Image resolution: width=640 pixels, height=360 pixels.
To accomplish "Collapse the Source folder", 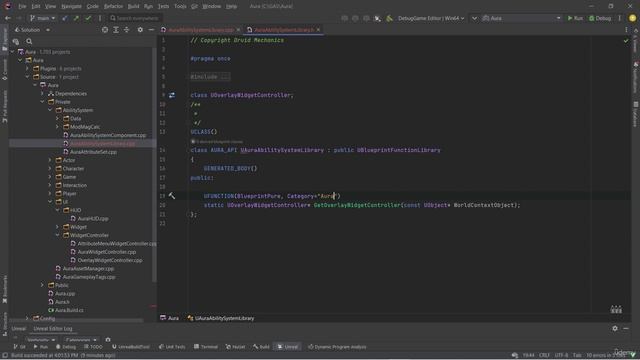I will coord(27,77).
